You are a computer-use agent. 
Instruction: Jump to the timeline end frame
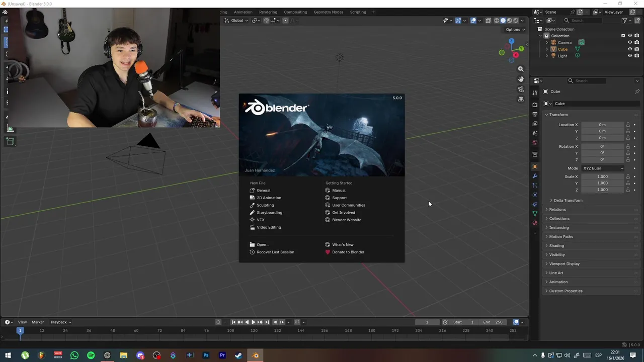pyautogui.click(x=267, y=322)
